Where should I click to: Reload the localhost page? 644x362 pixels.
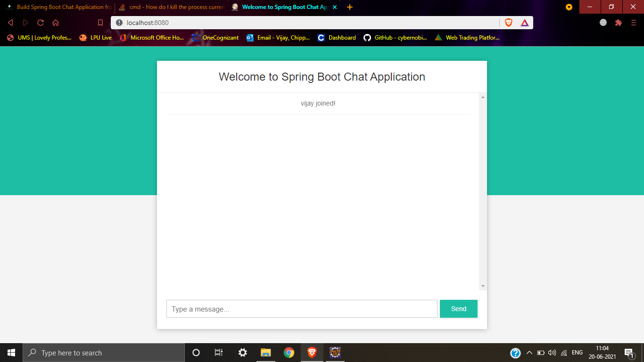[41, 23]
